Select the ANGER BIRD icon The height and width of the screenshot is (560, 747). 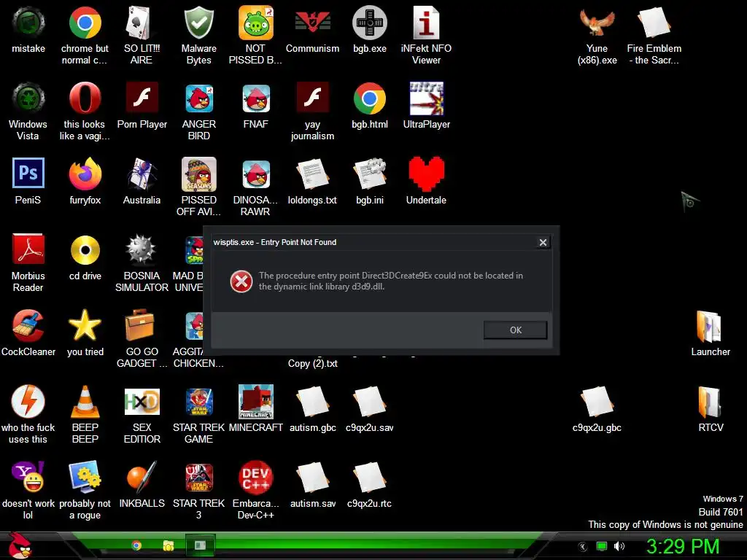point(198,98)
